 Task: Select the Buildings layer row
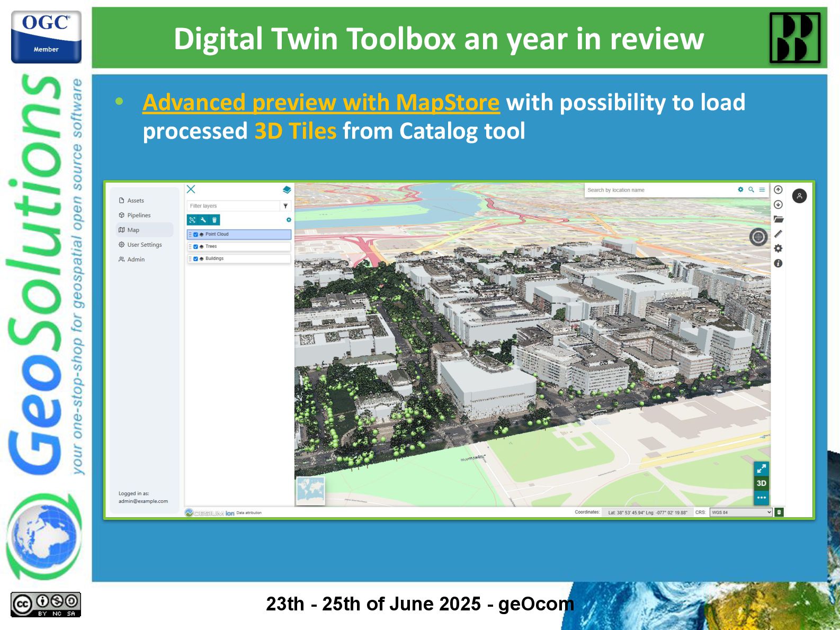pyautogui.click(x=239, y=259)
